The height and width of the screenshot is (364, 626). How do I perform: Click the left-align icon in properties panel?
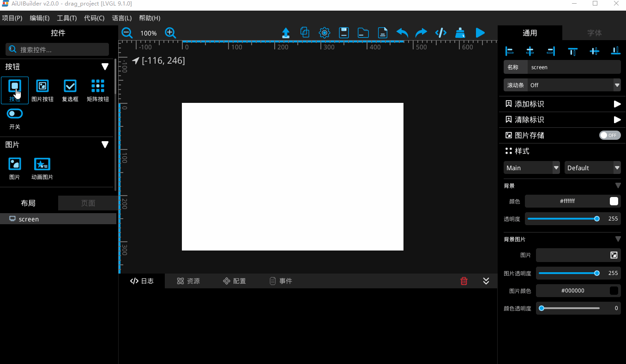click(x=509, y=51)
